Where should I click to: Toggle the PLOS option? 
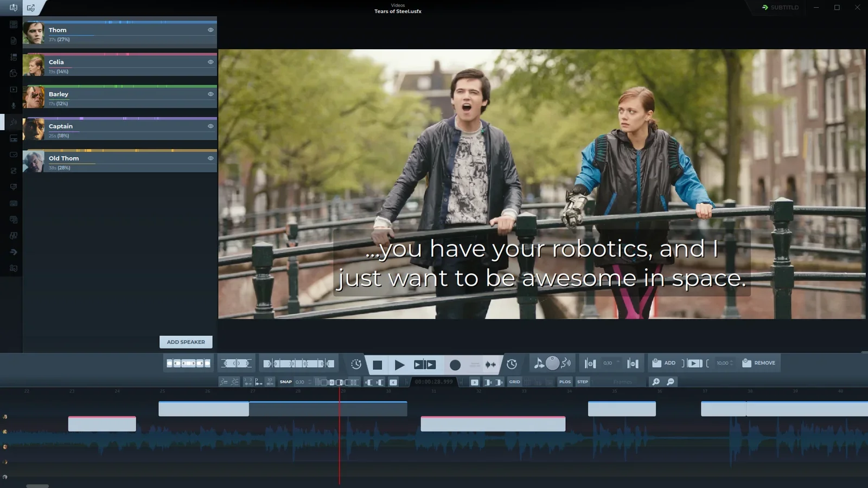[565, 382]
